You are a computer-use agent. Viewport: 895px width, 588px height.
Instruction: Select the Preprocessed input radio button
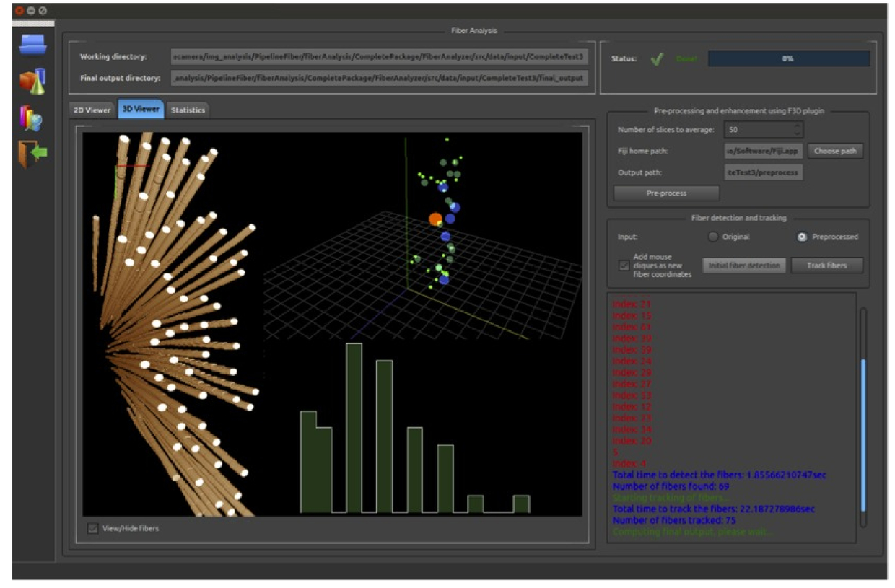pos(801,237)
